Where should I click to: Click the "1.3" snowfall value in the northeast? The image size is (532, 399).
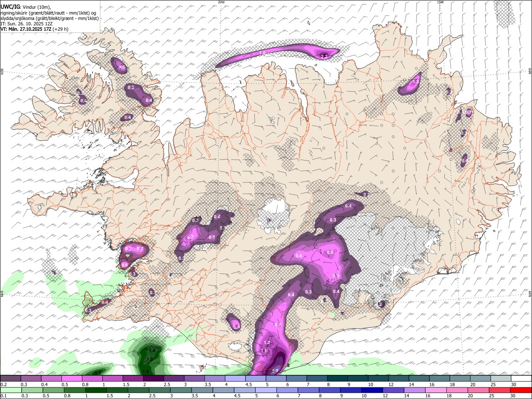[x=415, y=82]
